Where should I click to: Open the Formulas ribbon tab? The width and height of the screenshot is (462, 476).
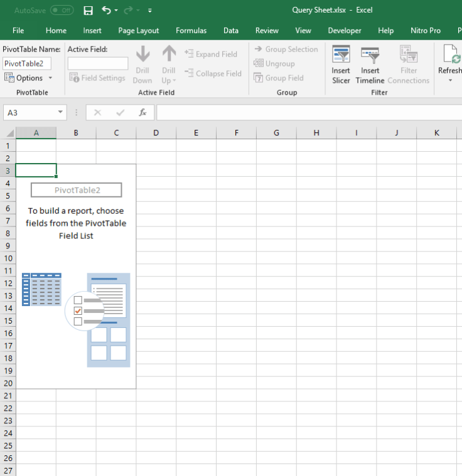click(x=191, y=31)
